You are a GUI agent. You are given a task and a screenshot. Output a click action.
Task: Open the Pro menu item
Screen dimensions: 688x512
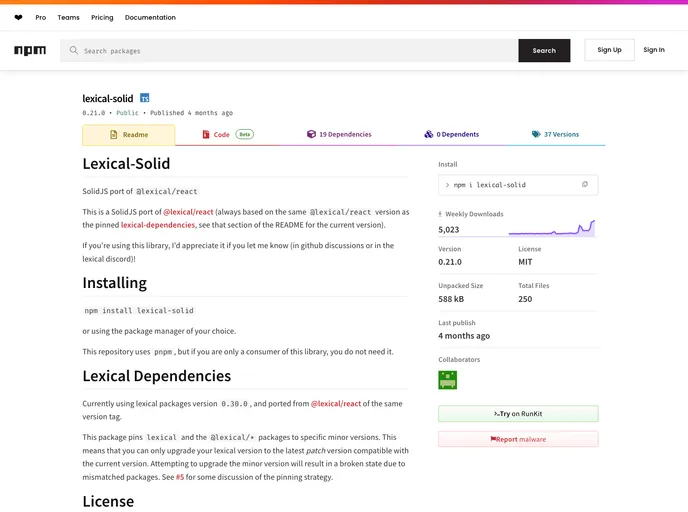(x=41, y=18)
